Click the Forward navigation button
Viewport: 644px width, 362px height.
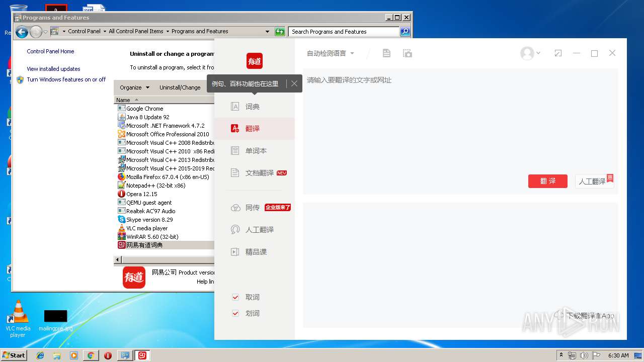click(x=36, y=32)
